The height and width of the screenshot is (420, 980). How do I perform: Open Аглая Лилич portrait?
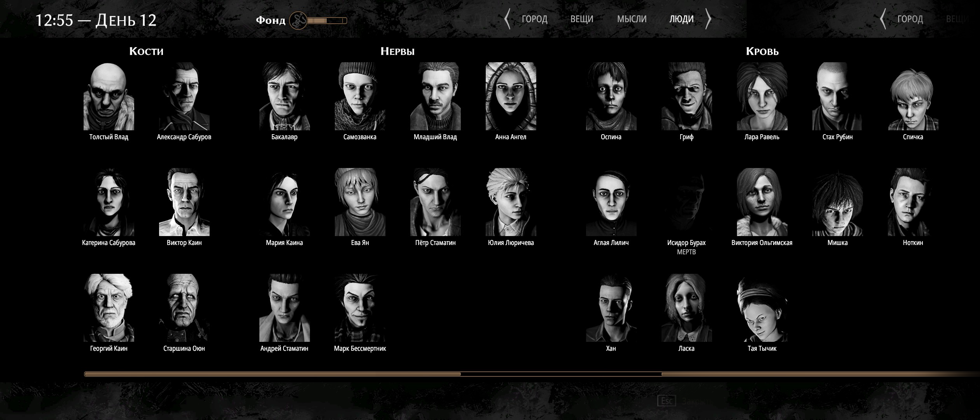tap(611, 202)
